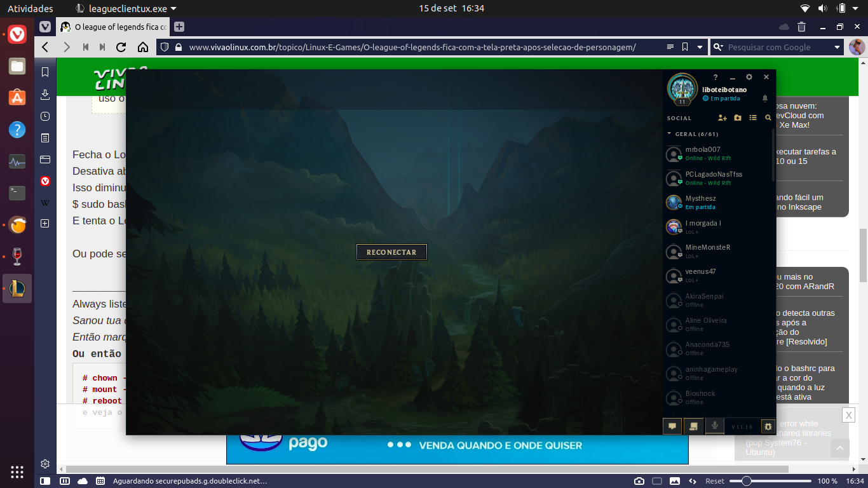This screenshot has height=488, width=868.
Task: Click the bug report icon in League
Action: 768,426
